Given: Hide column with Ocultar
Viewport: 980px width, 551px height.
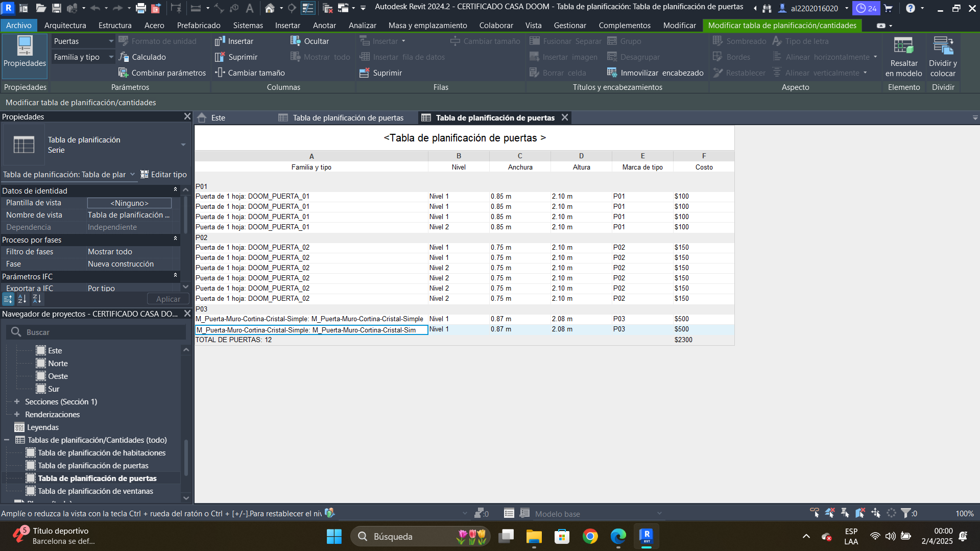Looking at the screenshot, I should click(310, 41).
